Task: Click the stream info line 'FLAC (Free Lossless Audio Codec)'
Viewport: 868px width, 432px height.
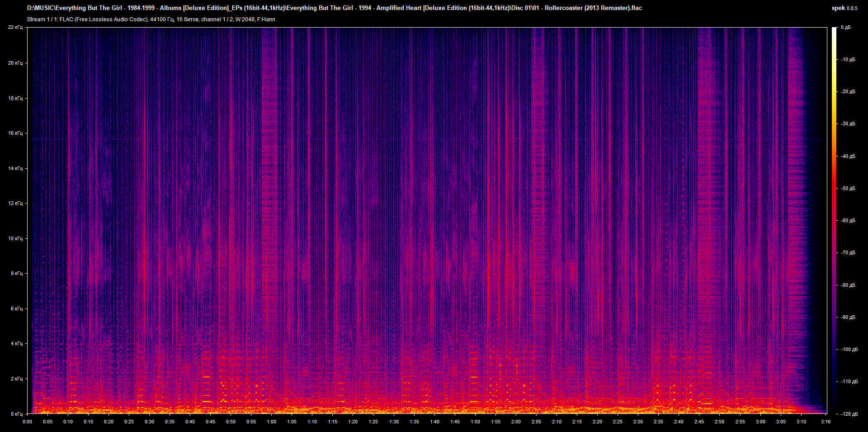Action: pos(151,19)
